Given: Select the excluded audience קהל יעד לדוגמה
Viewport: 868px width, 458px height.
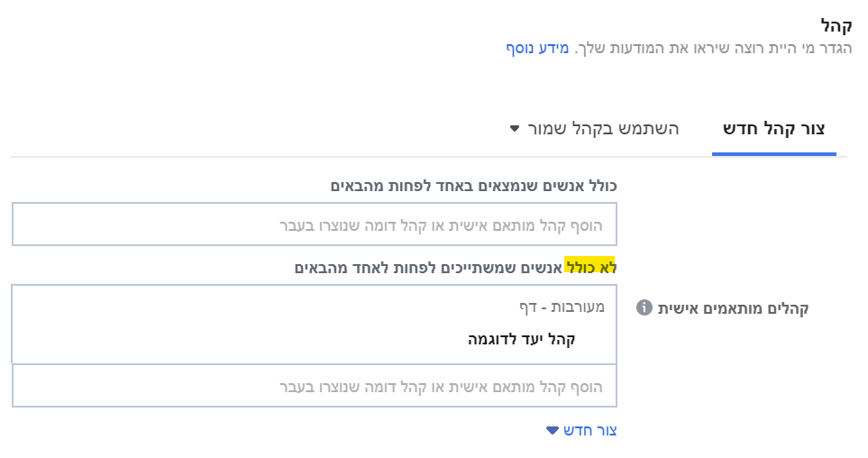Looking at the screenshot, I should (x=522, y=339).
